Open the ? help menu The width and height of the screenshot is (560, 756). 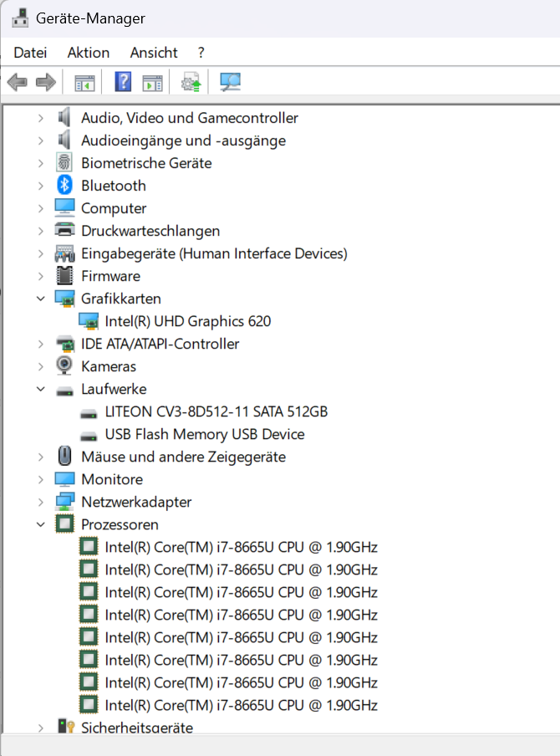point(201,53)
